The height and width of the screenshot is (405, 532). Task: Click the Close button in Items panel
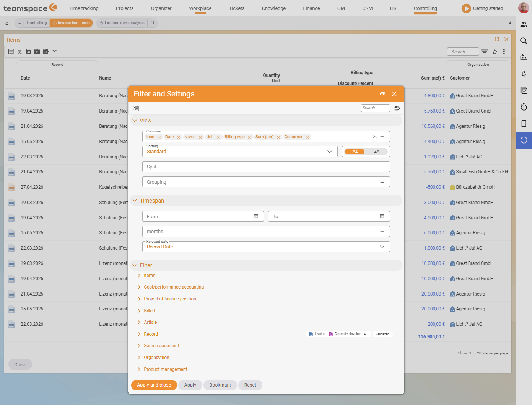(x=20, y=364)
